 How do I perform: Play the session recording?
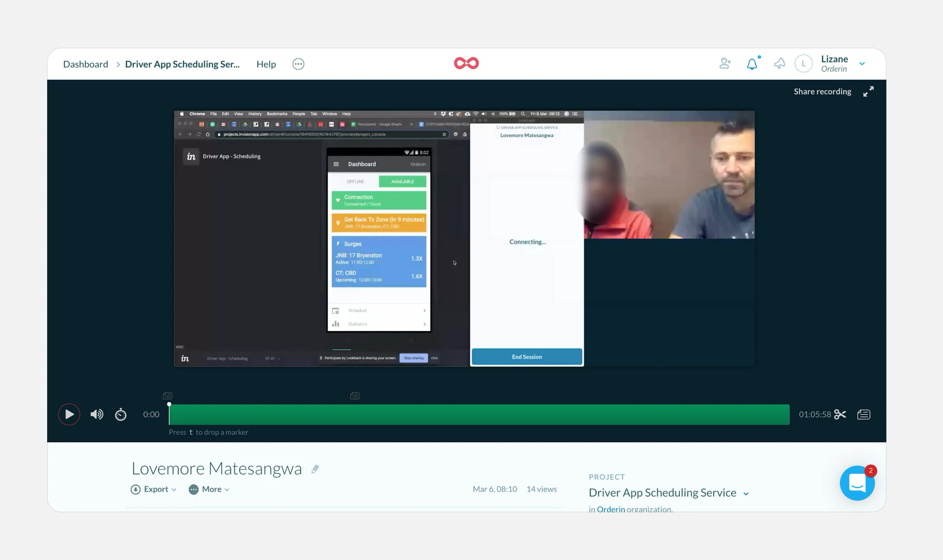click(69, 414)
